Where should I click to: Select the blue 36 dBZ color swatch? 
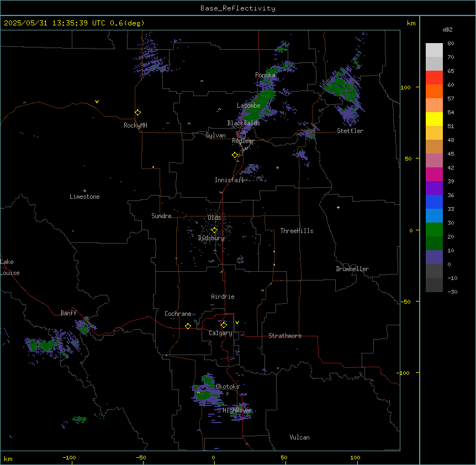(x=434, y=202)
